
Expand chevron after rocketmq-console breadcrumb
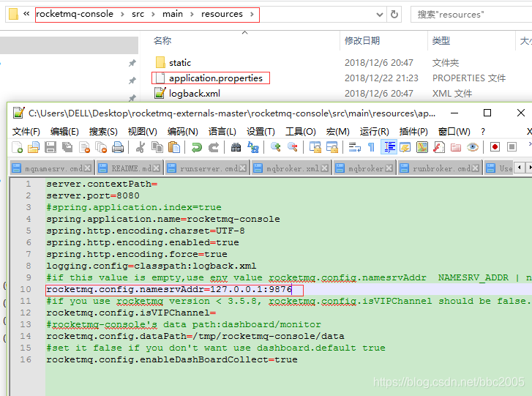(121, 14)
